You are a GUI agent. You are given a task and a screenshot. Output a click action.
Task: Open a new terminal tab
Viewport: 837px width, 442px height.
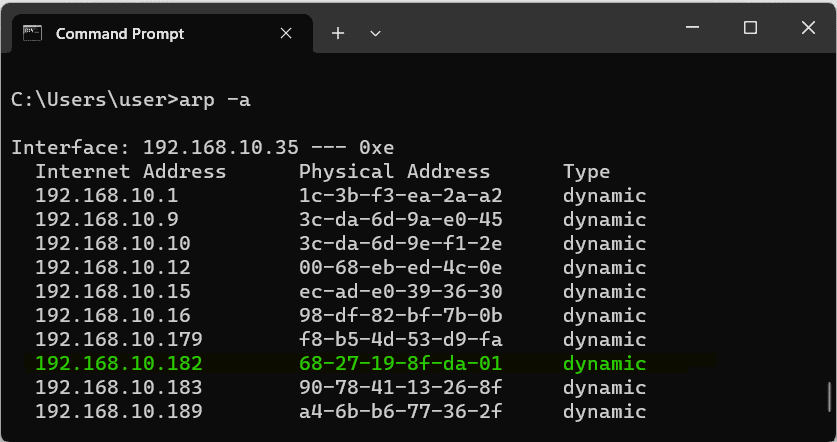[338, 33]
